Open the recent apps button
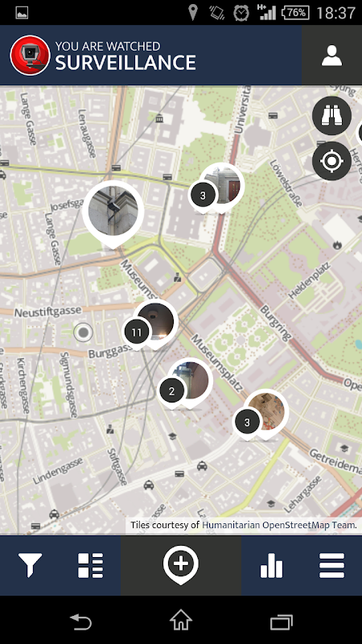362x644 pixels. [282, 621]
